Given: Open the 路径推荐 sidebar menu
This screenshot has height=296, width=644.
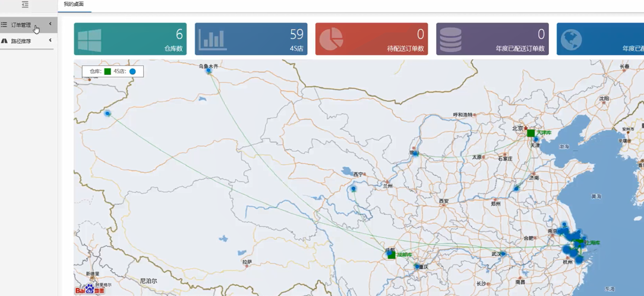Looking at the screenshot, I should 21,41.
